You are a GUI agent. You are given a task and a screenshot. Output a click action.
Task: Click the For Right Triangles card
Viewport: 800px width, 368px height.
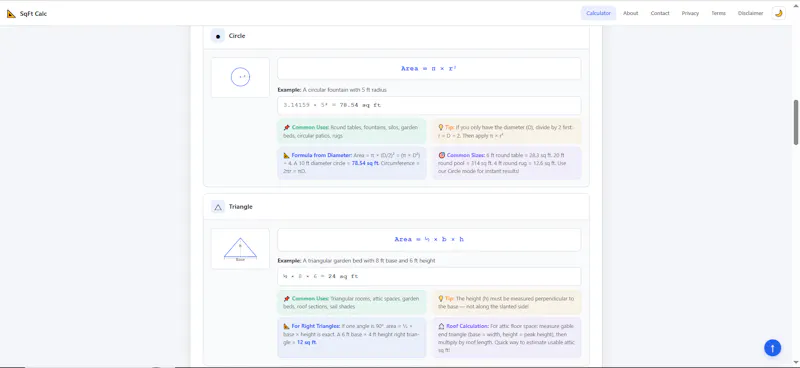coord(352,338)
